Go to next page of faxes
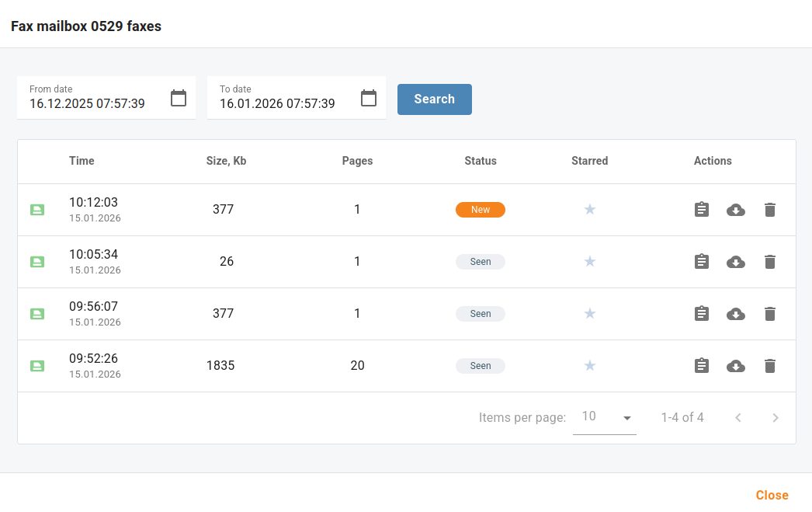This screenshot has width=812, height=512. click(x=775, y=418)
